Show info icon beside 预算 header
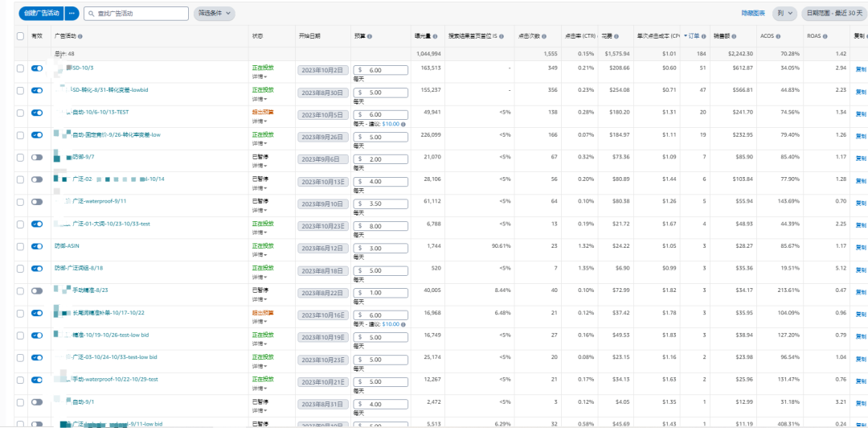The width and height of the screenshot is (868, 428). (369, 36)
